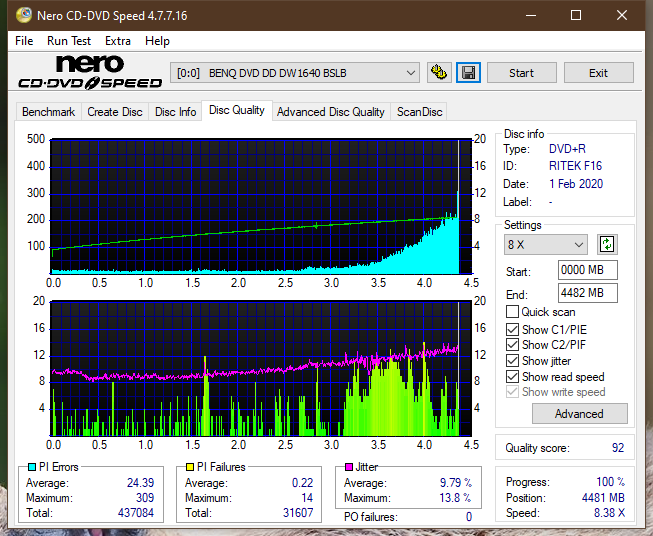Uncheck Show C2/PIF checkbox
This screenshot has height=536, width=653.
click(x=512, y=345)
